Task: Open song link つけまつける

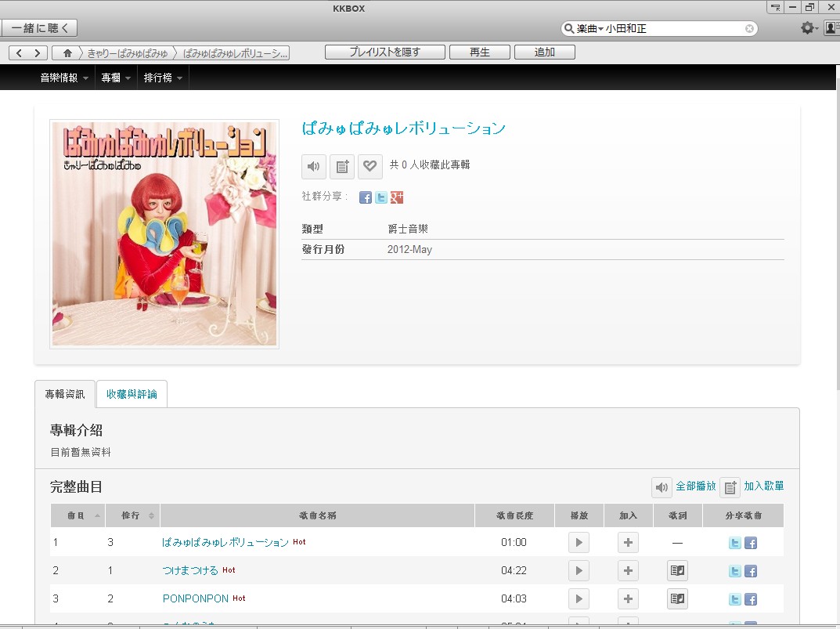Action: pos(190,570)
